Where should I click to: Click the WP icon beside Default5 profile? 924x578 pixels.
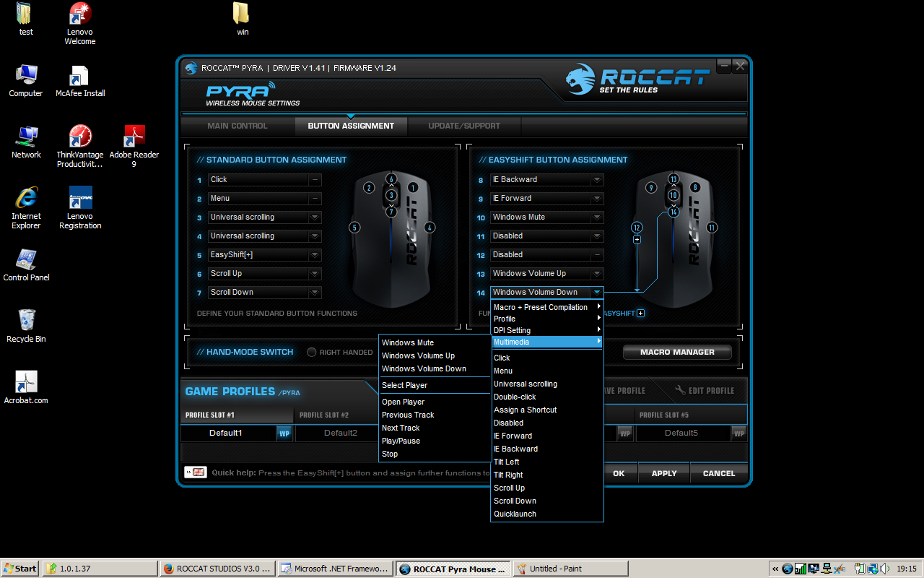coord(738,433)
